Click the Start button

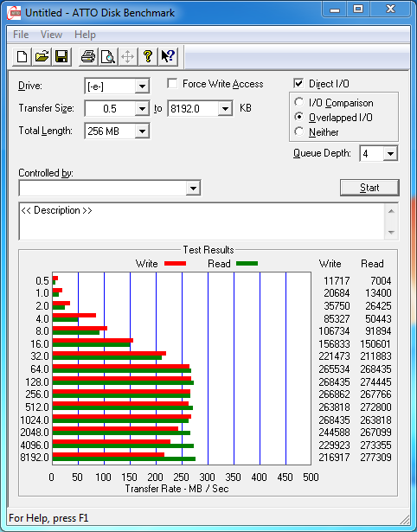(x=369, y=188)
